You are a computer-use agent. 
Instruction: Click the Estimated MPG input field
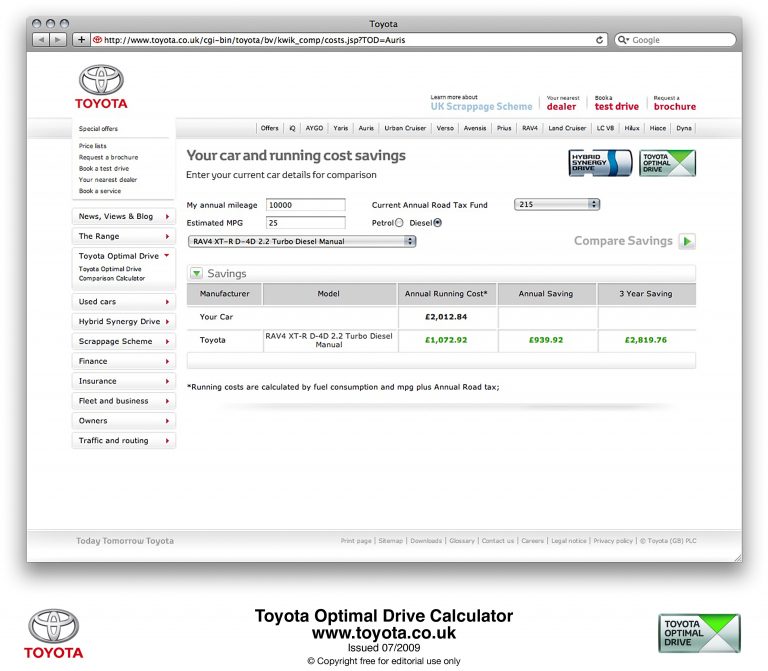305,223
